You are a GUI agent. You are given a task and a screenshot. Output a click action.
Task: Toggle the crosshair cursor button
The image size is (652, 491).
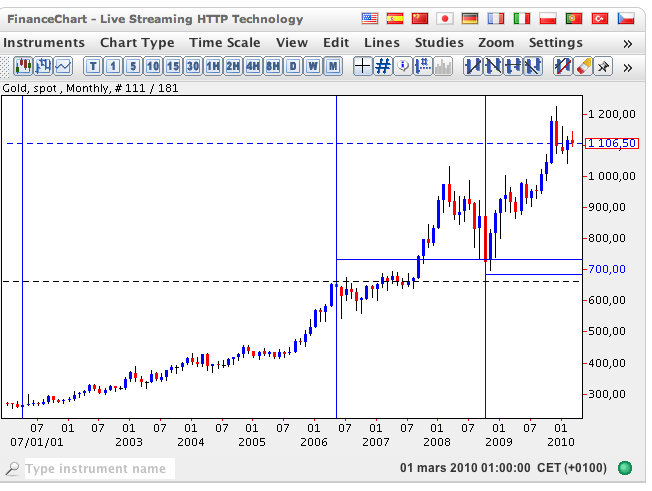coord(361,66)
